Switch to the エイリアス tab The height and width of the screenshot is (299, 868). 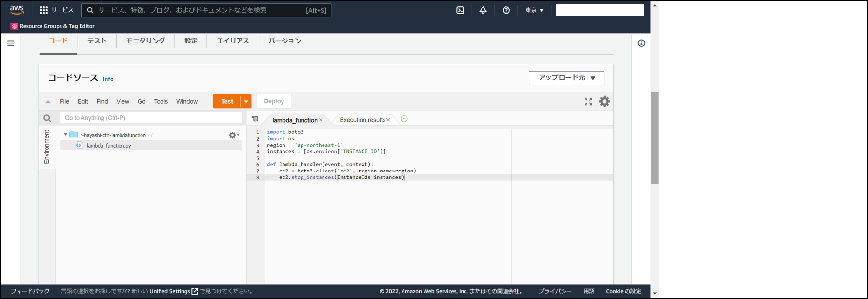tap(233, 41)
